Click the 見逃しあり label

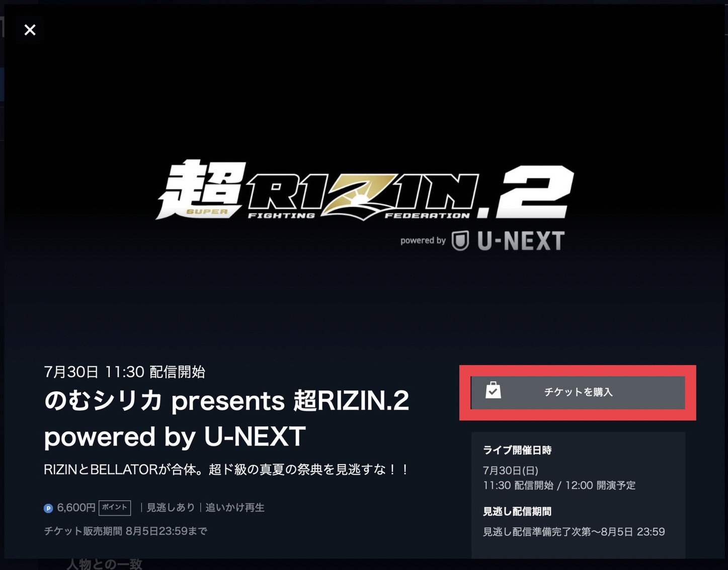tap(171, 507)
